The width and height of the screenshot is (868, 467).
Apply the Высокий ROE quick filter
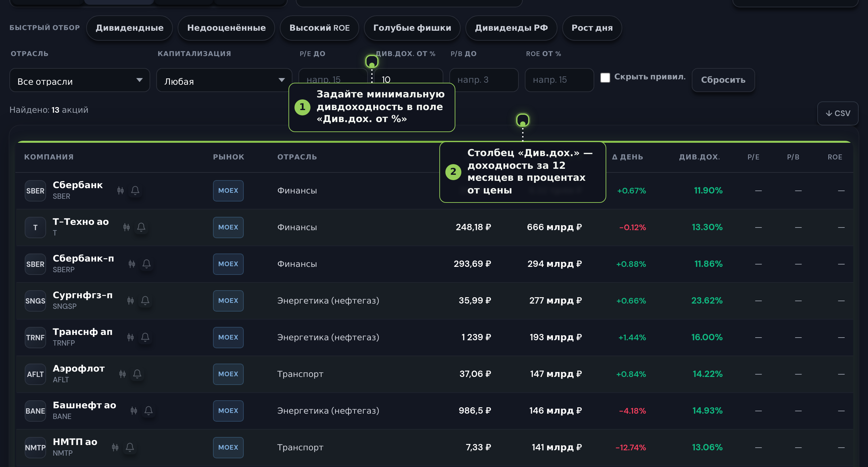tap(319, 28)
